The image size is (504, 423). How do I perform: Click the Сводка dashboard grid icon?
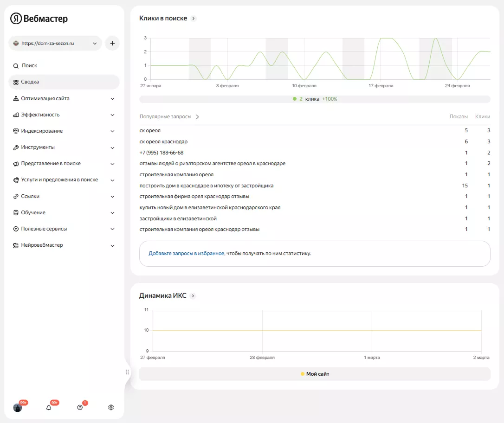[x=16, y=82]
